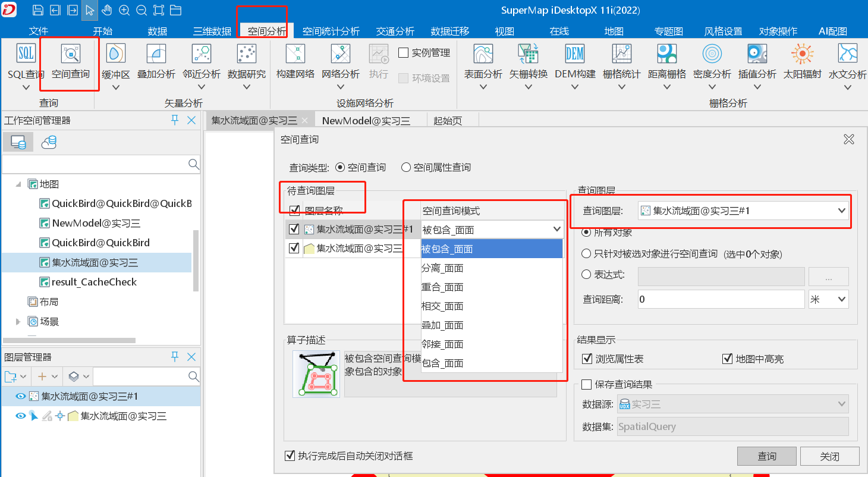Click the plus add-layer icon in 图层管理器

click(x=42, y=376)
